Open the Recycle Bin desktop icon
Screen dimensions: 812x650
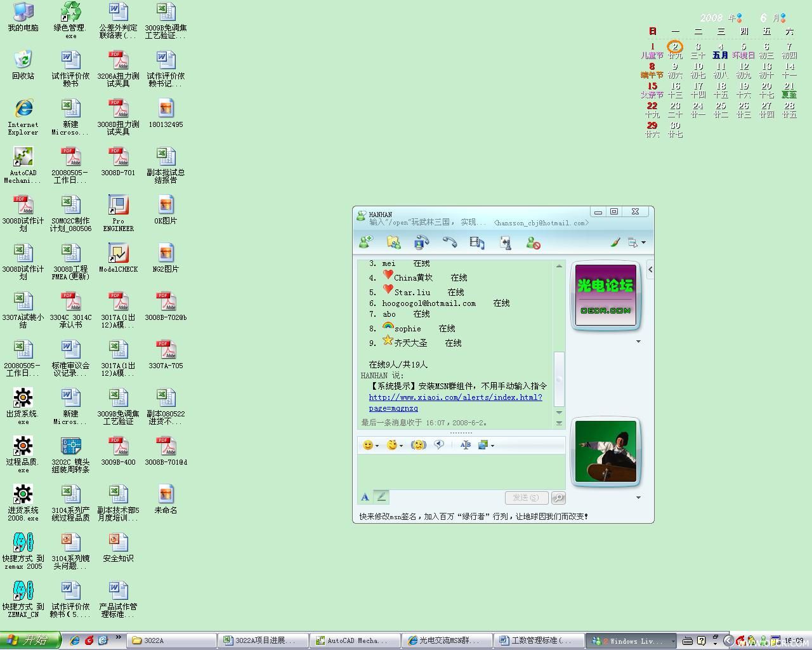click(x=23, y=65)
